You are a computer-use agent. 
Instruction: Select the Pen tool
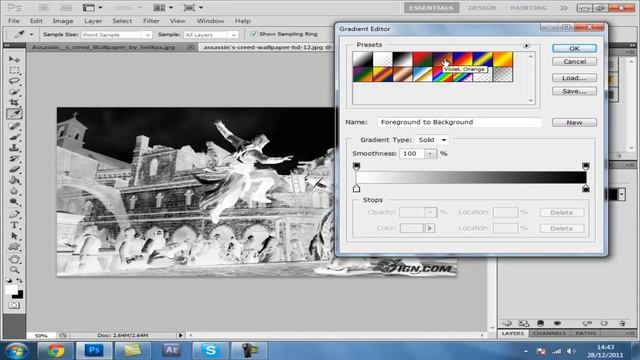coord(14,214)
